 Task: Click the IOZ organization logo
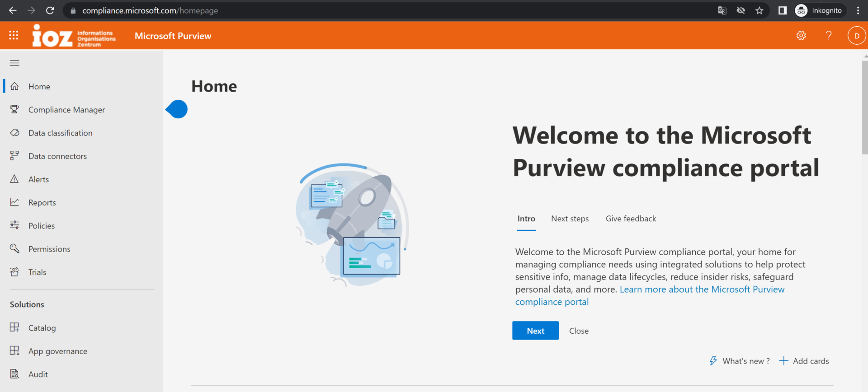coord(74,36)
